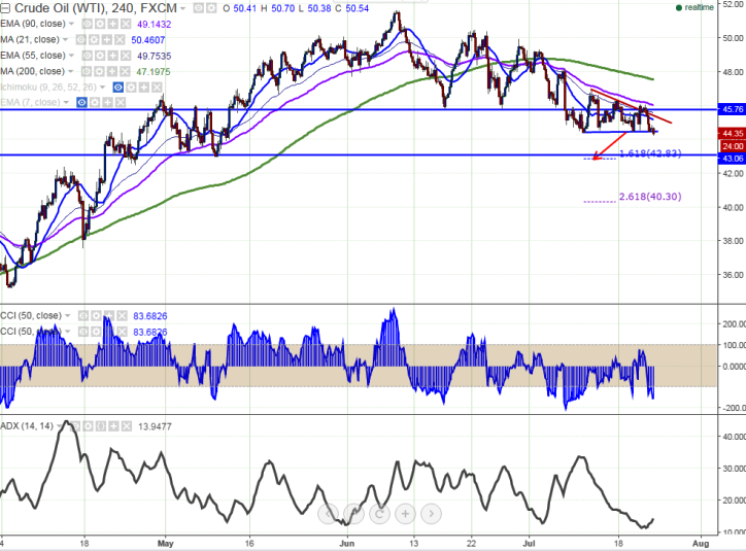Click plus icon on Ichimoku row
This screenshot has height=551, width=746.
[144, 87]
